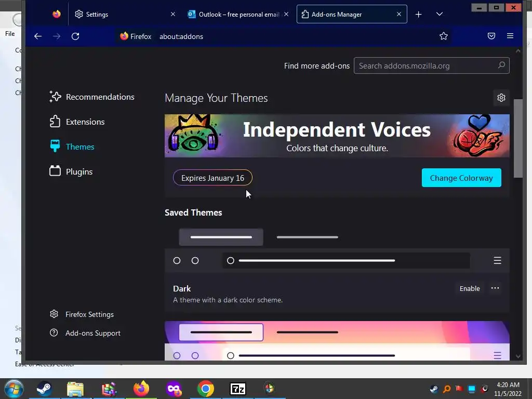Go back using the back arrow
This screenshot has height=399, width=532.
pyautogui.click(x=37, y=36)
